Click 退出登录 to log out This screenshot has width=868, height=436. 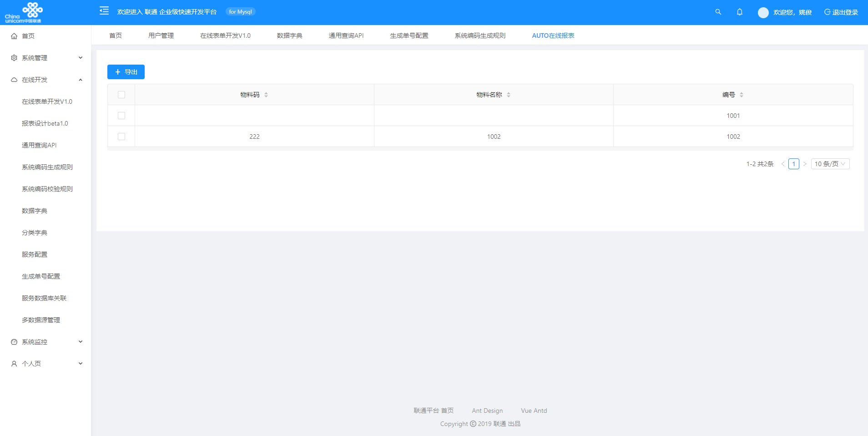pos(841,12)
